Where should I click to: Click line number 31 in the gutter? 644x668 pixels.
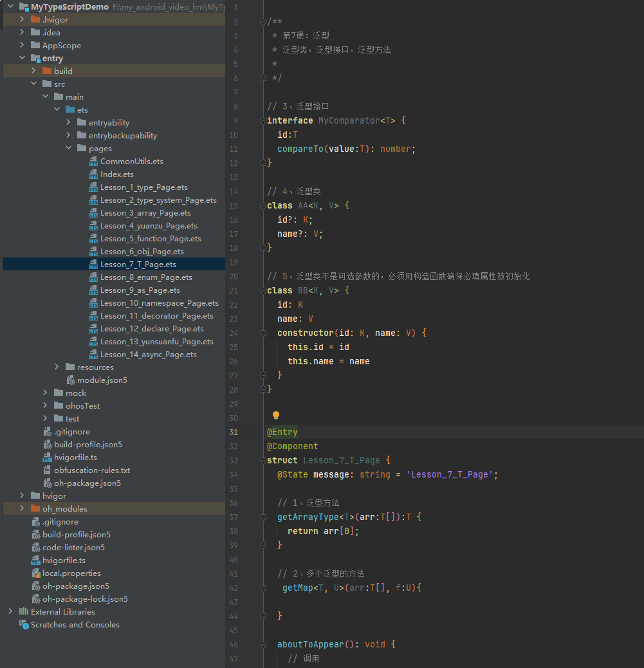coord(234,432)
